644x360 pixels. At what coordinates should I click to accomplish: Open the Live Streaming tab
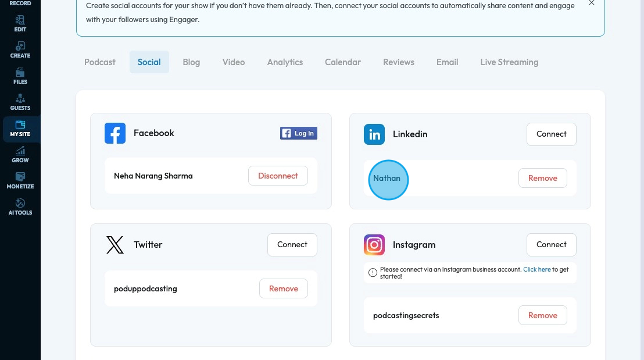point(509,62)
